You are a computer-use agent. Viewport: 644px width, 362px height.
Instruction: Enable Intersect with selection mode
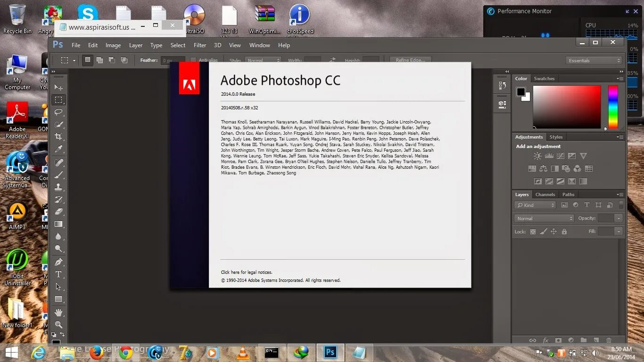click(x=124, y=60)
